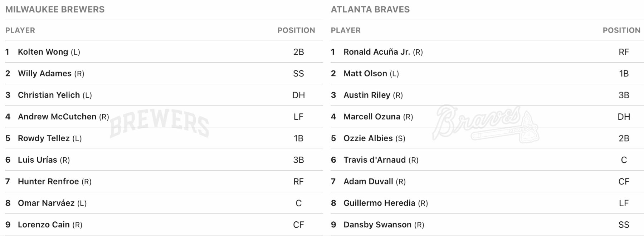Click Andrew McCutchen's name
Screen dimensions: 644x236
pos(57,117)
